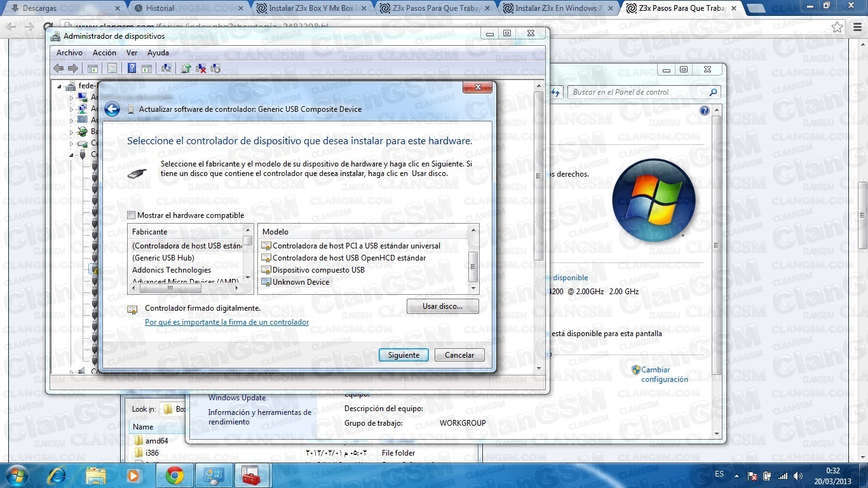868x488 pixels.
Task: Click the search magnifier in Control Panel
Action: tap(713, 92)
